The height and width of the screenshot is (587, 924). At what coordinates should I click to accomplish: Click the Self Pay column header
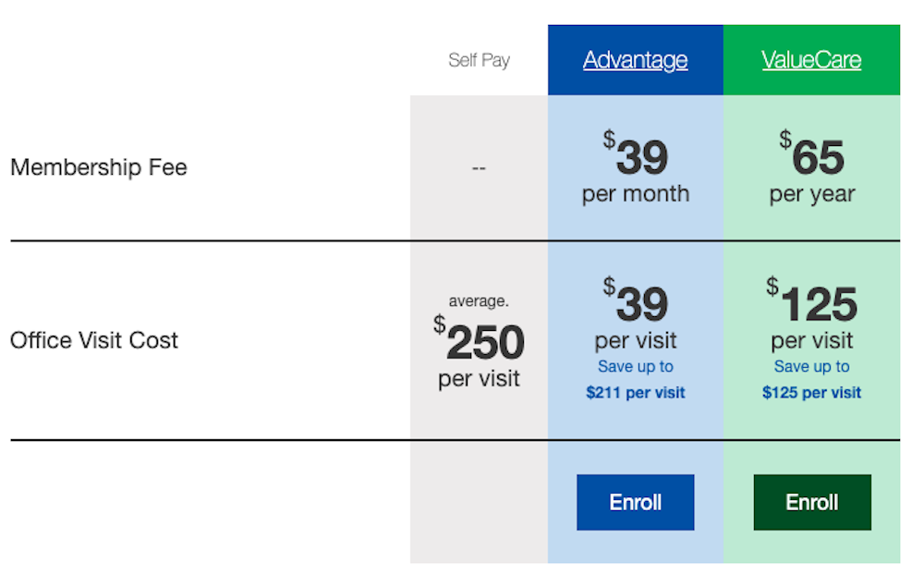(479, 60)
